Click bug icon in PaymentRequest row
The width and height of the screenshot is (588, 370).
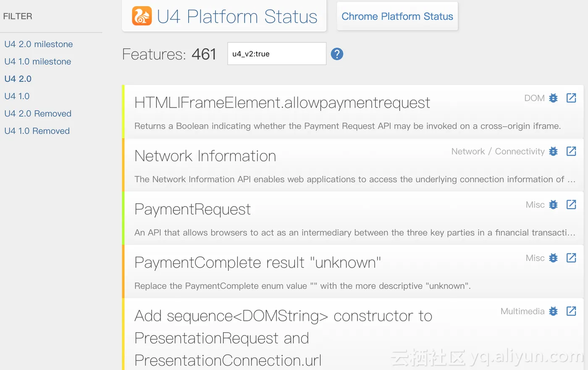point(554,205)
